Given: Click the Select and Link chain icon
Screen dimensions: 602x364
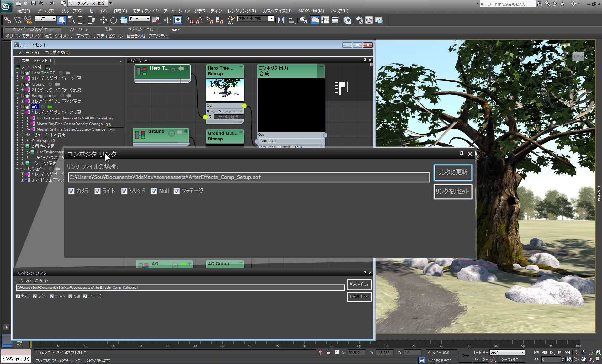Looking at the screenshot, I should 8,20.
